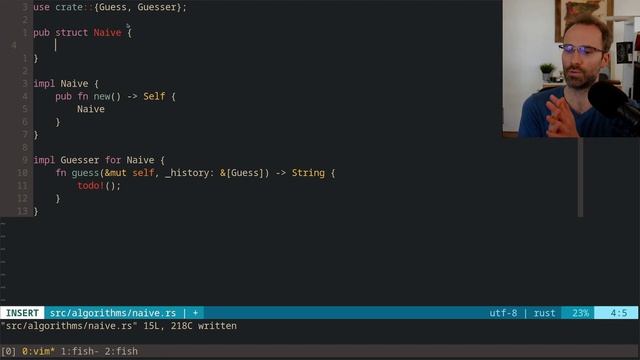Click the [0] tmux session label
Screen dimensions: 640x360
pyautogui.click(x=8, y=351)
